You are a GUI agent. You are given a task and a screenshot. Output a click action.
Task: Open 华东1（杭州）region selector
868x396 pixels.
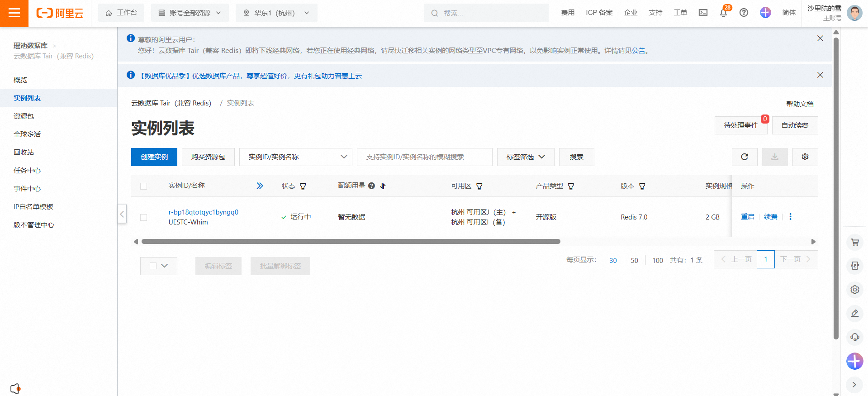(x=276, y=13)
